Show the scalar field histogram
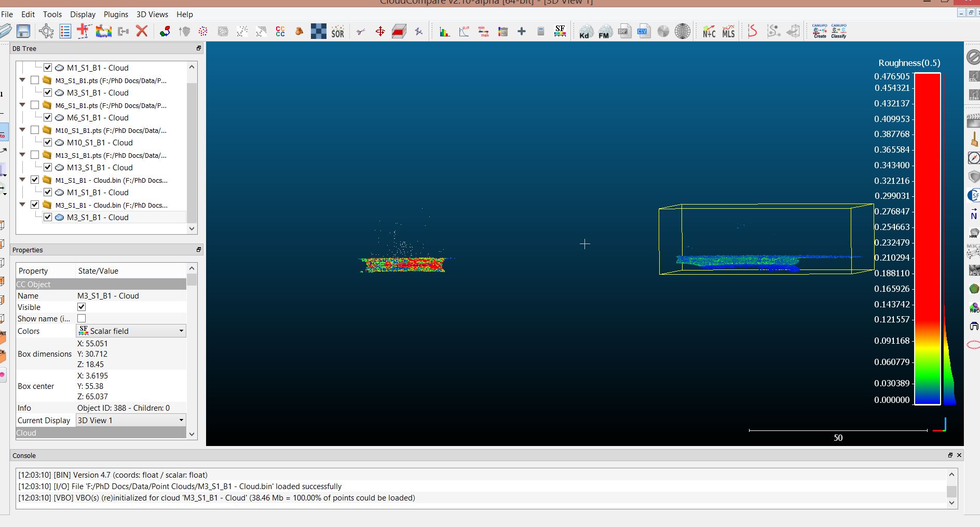Screen dimensions: 980x527 [444, 32]
